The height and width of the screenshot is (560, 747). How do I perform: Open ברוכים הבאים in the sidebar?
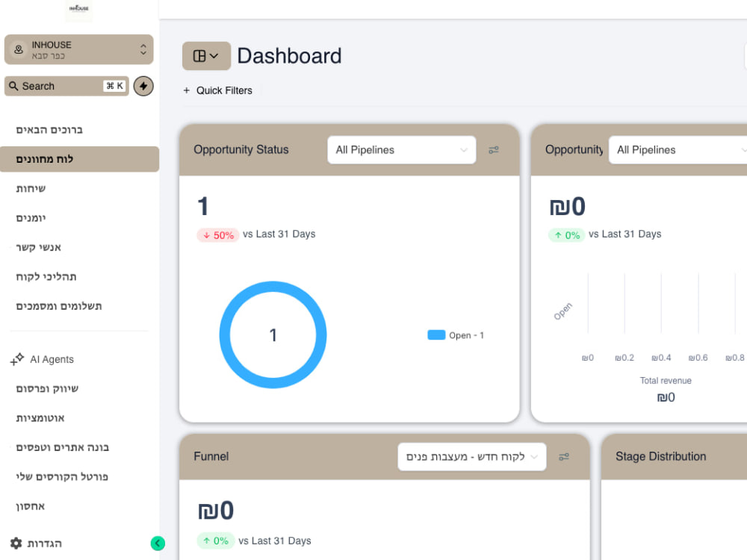pyautogui.click(x=49, y=130)
